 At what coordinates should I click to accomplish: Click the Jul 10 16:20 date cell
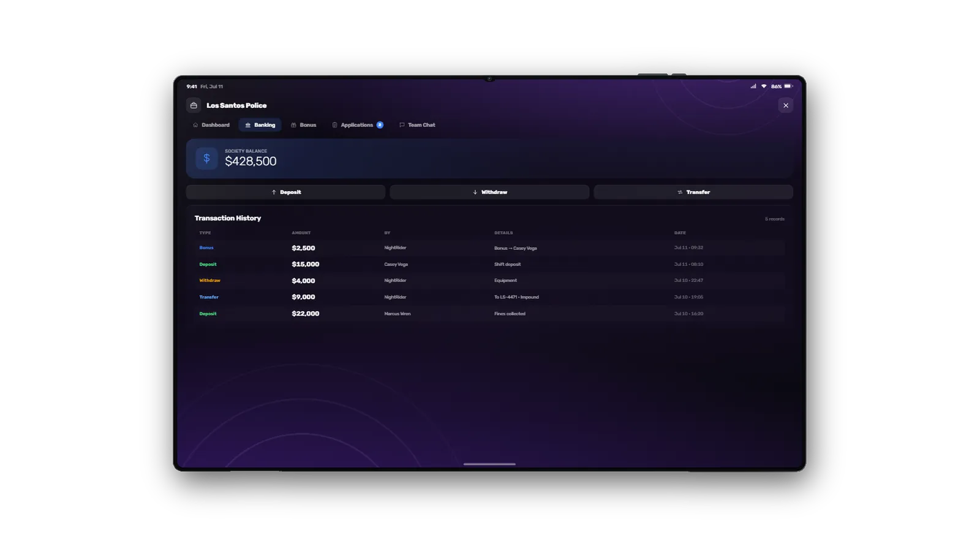click(x=688, y=313)
